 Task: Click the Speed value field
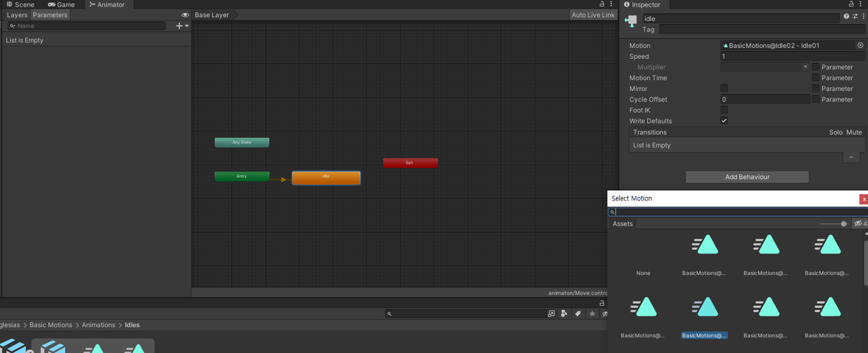(x=793, y=56)
